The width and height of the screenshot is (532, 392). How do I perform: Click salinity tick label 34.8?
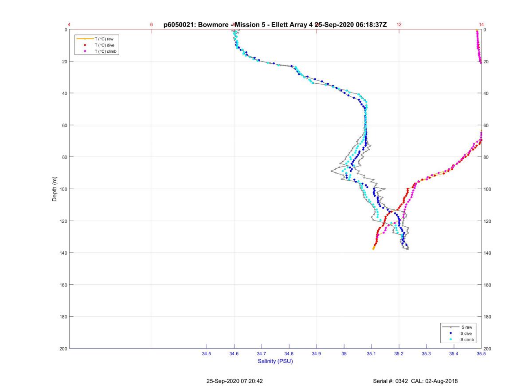289,354
